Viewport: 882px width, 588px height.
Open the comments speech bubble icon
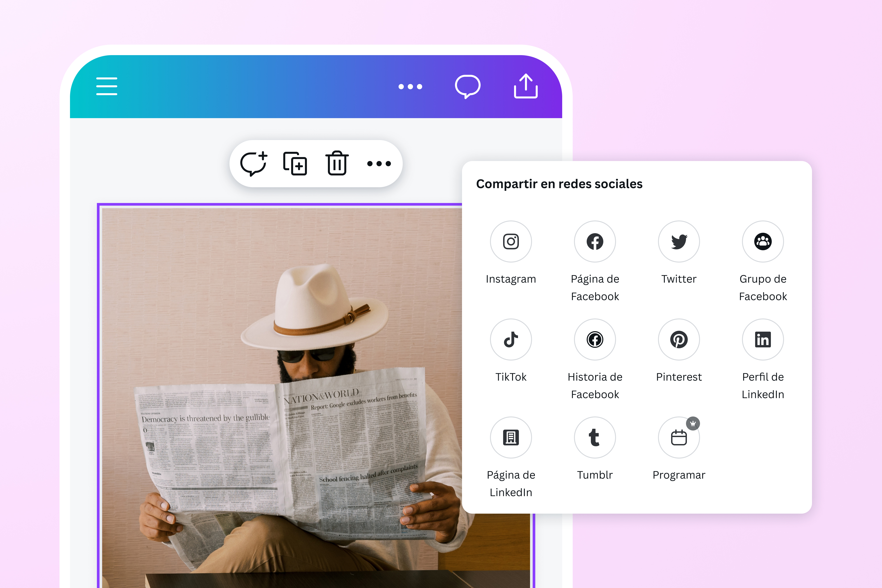468,87
